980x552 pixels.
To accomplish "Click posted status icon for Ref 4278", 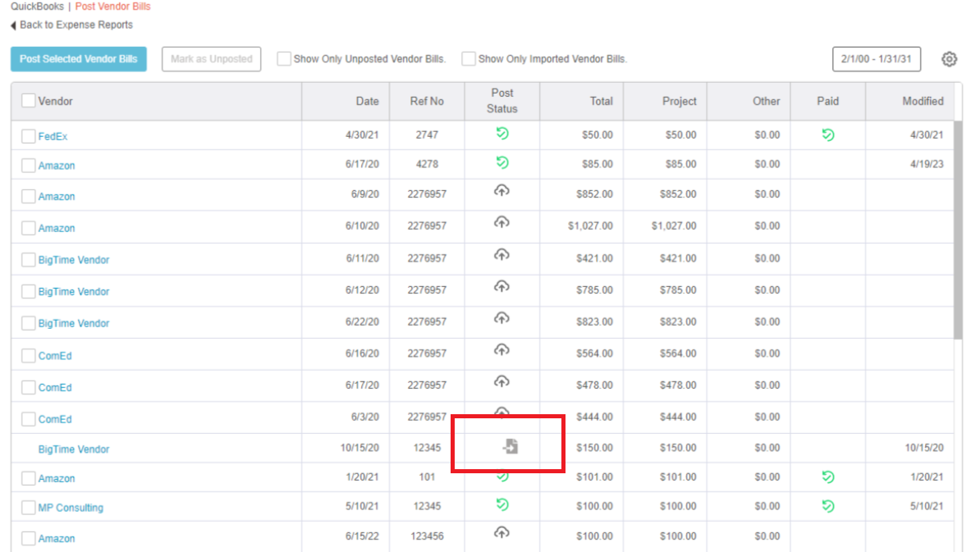I will point(501,162).
